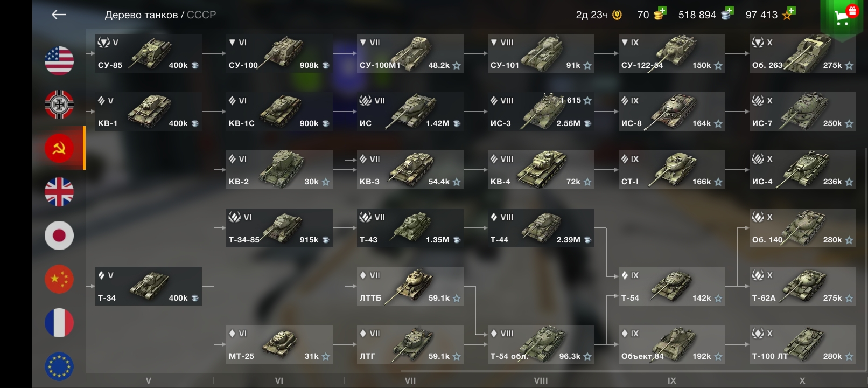The width and height of the screenshot is (868, 388).
Task: Select the USA flag nation icon
Action: click(59, 60)
